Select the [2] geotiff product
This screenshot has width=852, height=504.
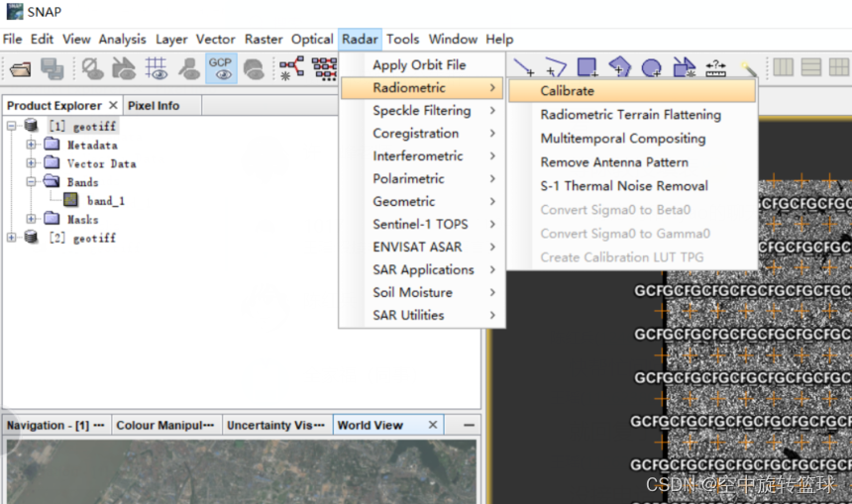click(x=82, y=238)
